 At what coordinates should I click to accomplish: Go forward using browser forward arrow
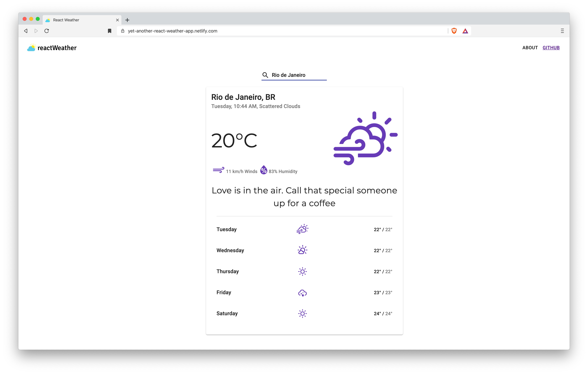36,31
